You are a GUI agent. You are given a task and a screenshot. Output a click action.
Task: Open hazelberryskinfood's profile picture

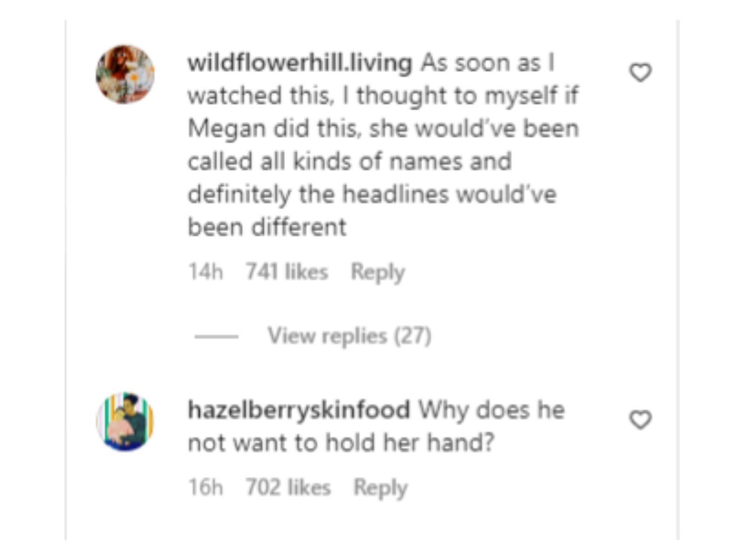(x=125, y=422)
